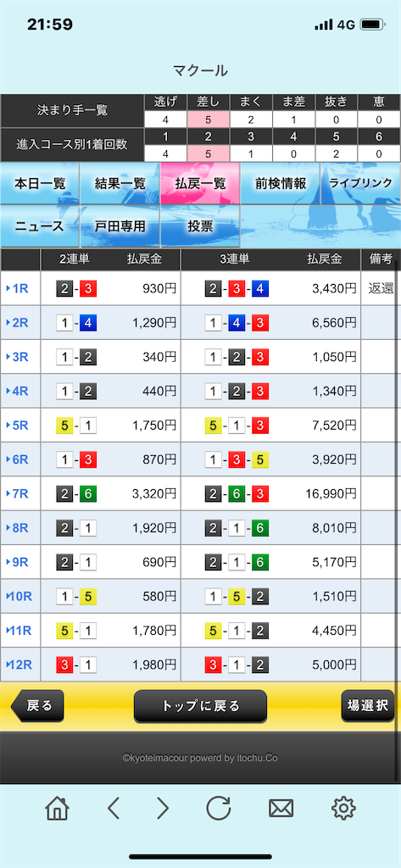Open the 1R race link
The width and height of the screenshot is (401, 868).
coord(20,288)
